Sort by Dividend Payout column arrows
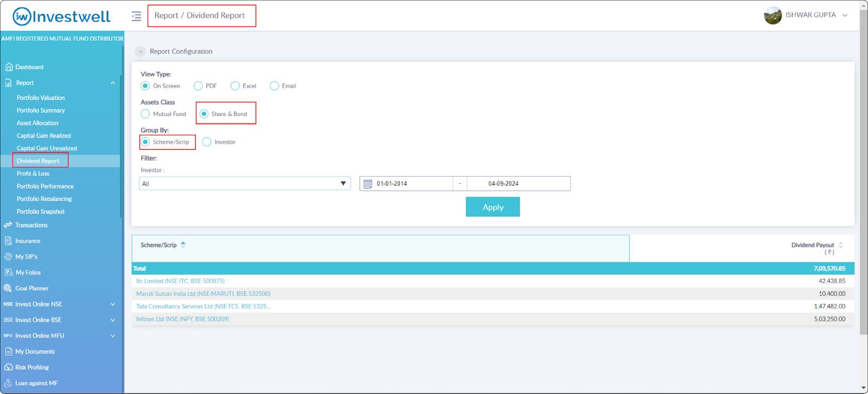 (840, 245)
